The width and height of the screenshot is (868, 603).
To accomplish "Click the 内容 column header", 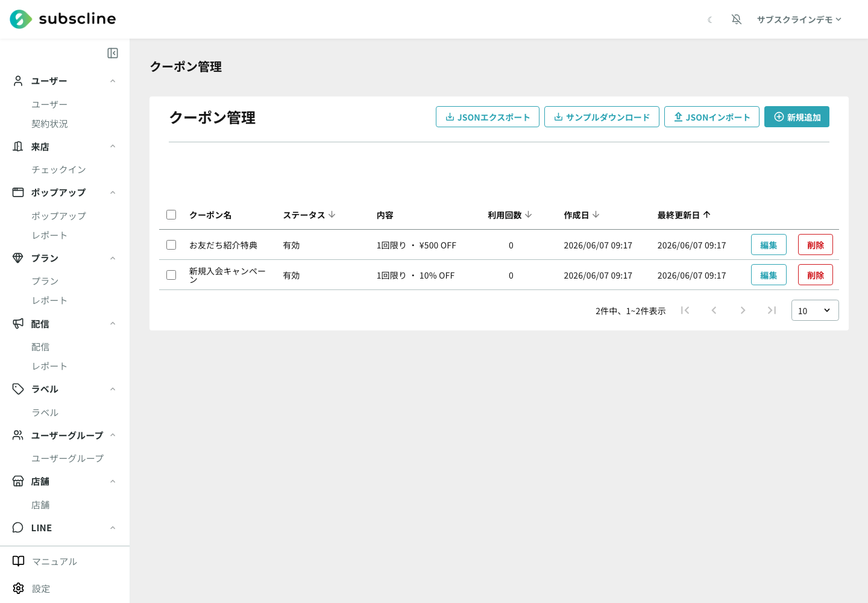I will [385, 215].
